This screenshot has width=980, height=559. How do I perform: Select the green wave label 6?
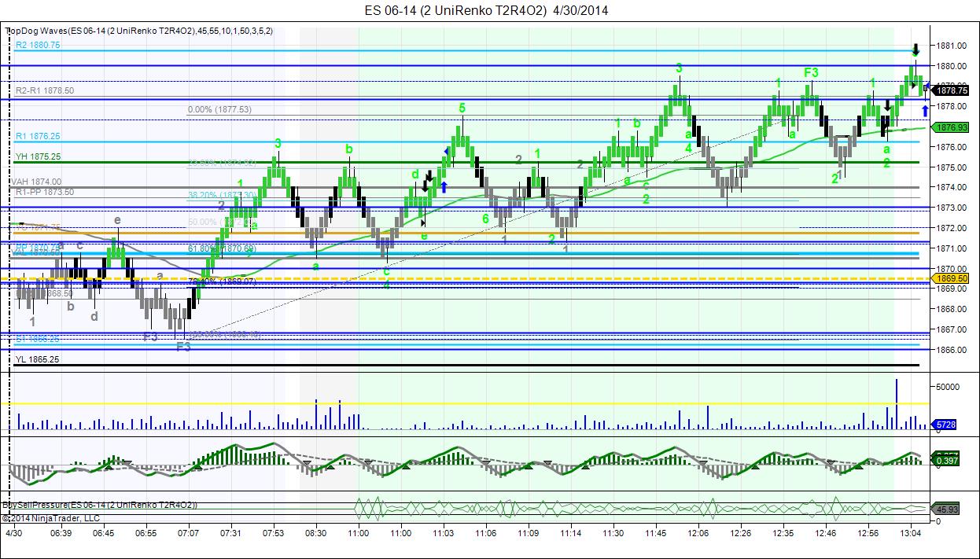(x=486, y=219)
